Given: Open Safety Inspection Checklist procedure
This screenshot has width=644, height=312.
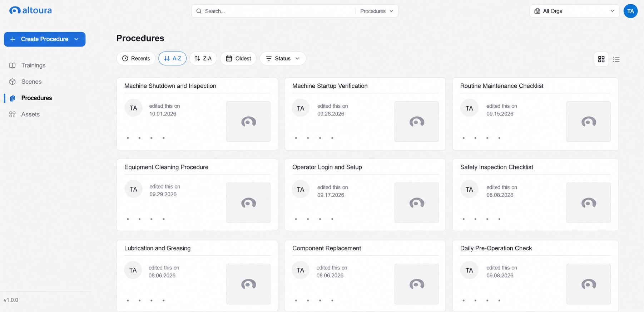Looking at the screenshot, I should [x=497, y=167].
